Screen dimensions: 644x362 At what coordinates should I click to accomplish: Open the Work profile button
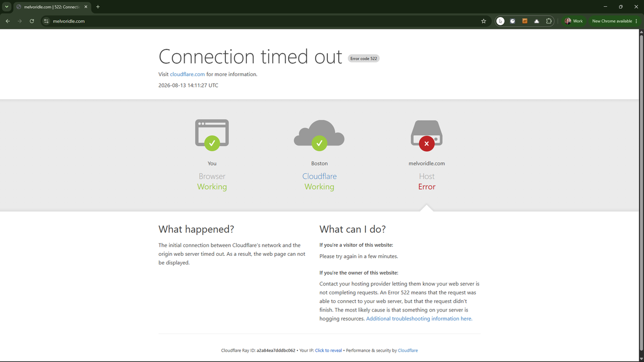pyautogui.click(x=574, y=21)
